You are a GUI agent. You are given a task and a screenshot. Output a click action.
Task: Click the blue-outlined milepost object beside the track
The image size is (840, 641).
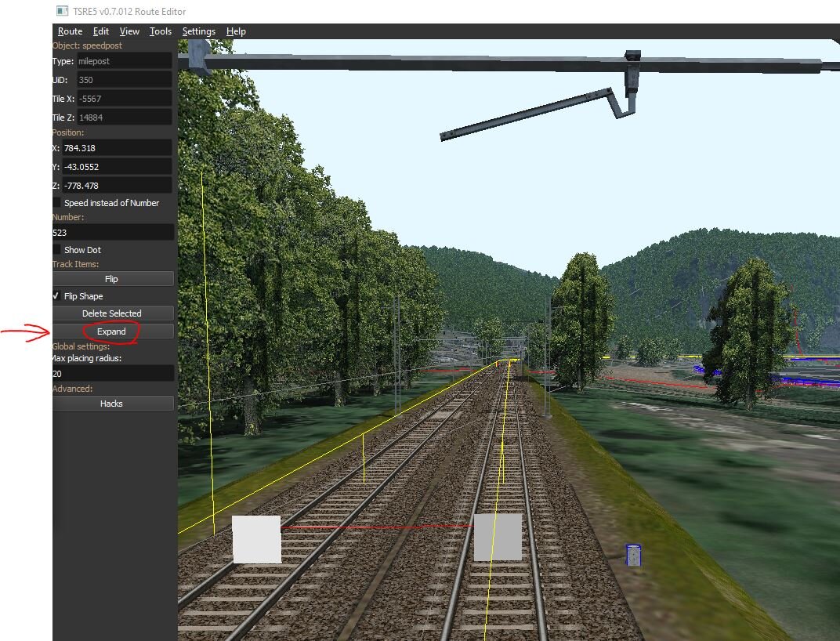tap(634, 555)
